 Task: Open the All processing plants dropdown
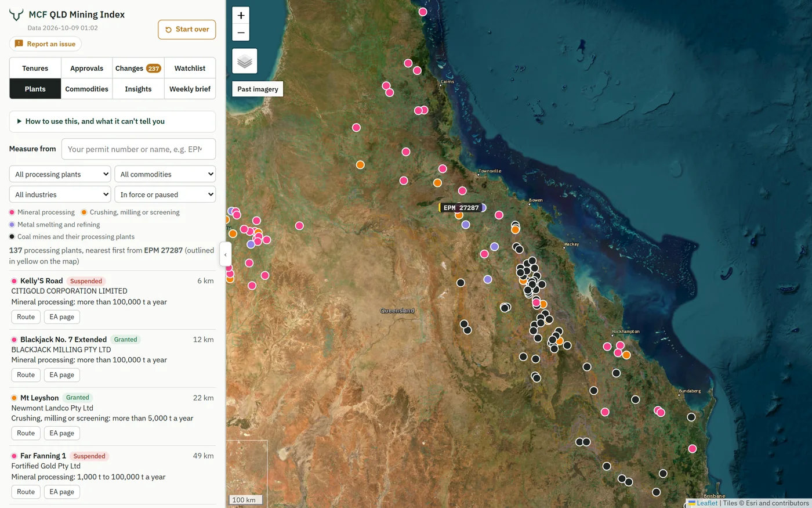tap(60, 174)
